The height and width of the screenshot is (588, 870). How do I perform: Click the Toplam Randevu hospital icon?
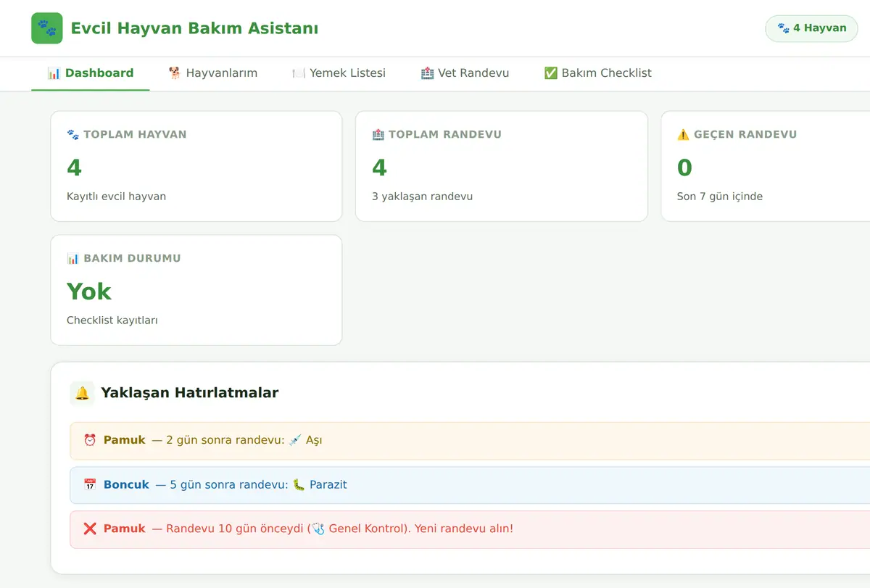(x=378, y=134)
